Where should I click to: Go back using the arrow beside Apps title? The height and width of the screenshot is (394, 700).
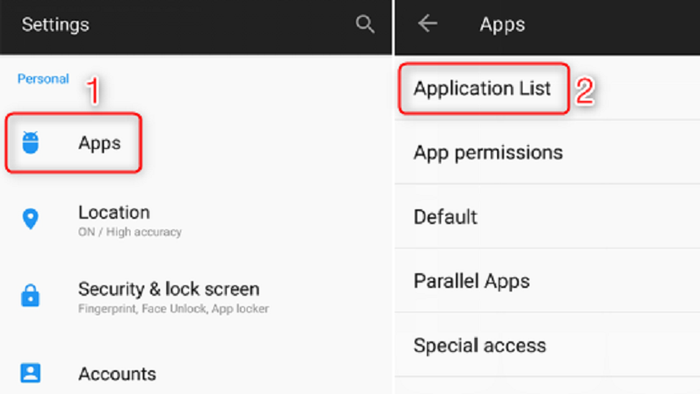tap(427, 23)
